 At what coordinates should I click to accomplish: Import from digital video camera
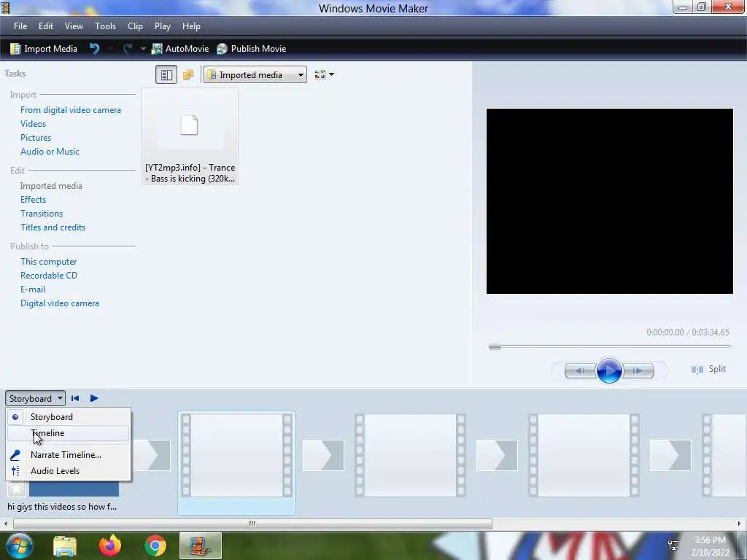coord(71,110)
